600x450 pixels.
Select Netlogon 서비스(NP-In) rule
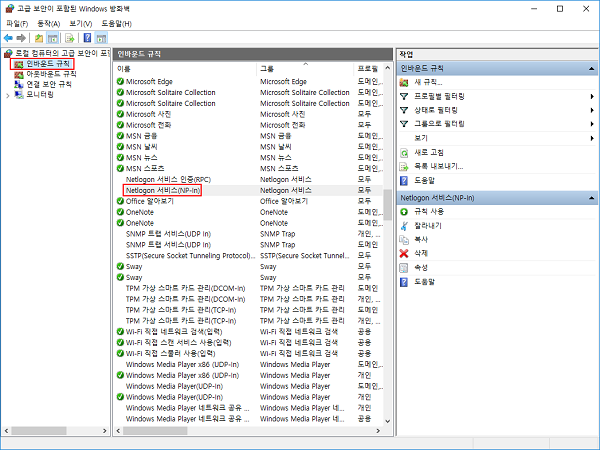pos(249,190)
